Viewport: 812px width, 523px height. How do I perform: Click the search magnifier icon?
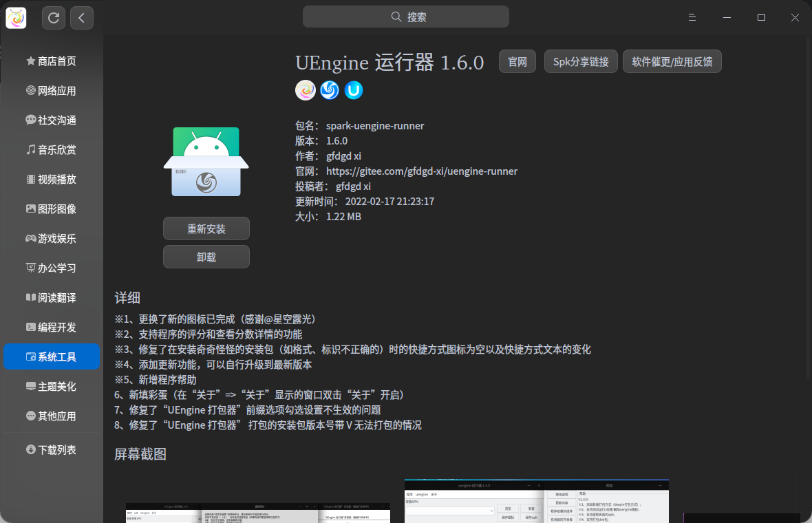point(396,17)
